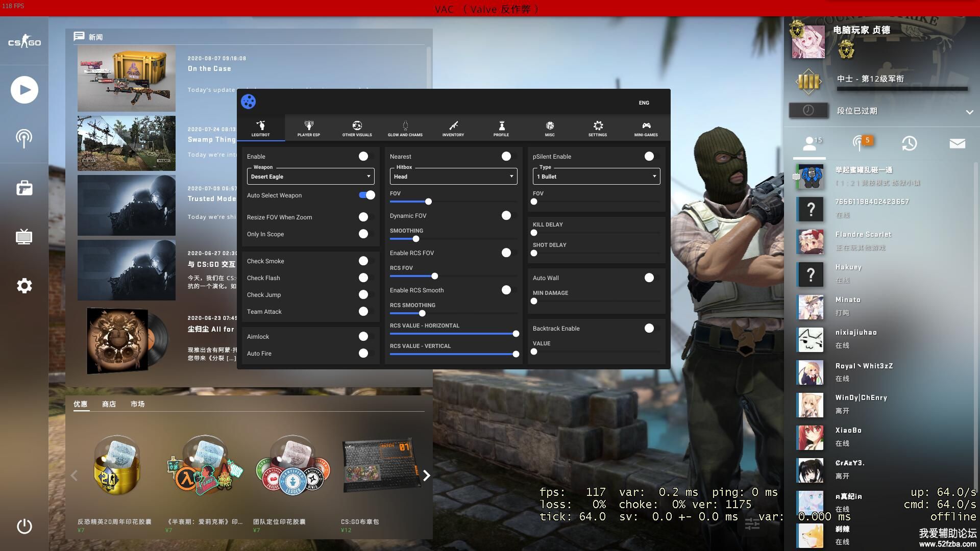This screenshot has height=551, width=980.
Task: Toggle the Auto Select Weapon switch
Action: click(366, 195)
